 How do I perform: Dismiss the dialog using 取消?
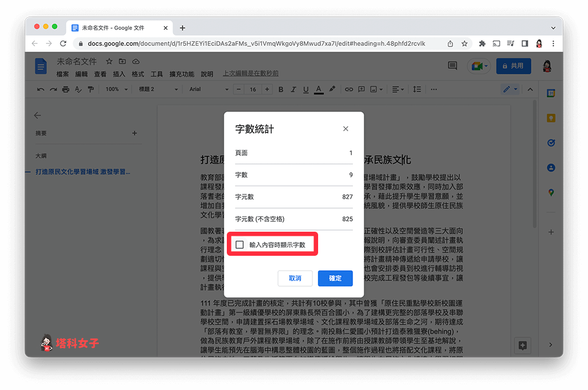coord(295,278)
